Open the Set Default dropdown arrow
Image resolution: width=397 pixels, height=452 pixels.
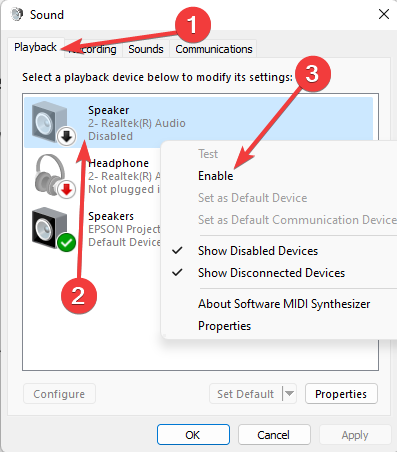(x=289, y=394)
